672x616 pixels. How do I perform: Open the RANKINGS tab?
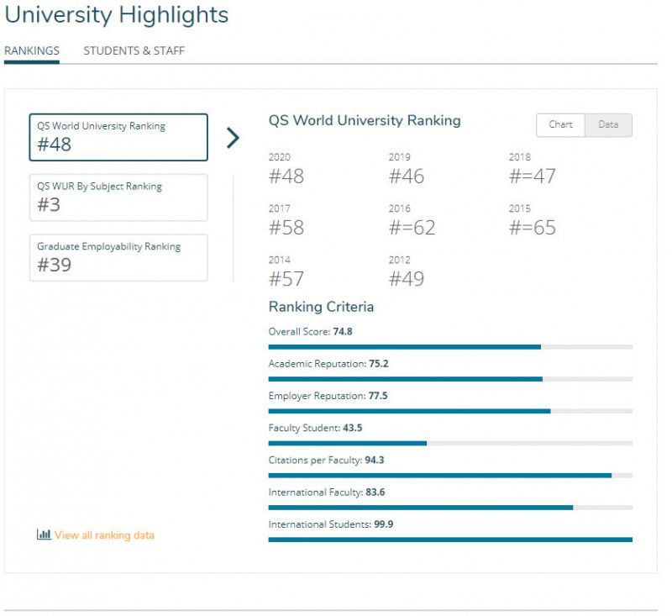tap(32, 51)
